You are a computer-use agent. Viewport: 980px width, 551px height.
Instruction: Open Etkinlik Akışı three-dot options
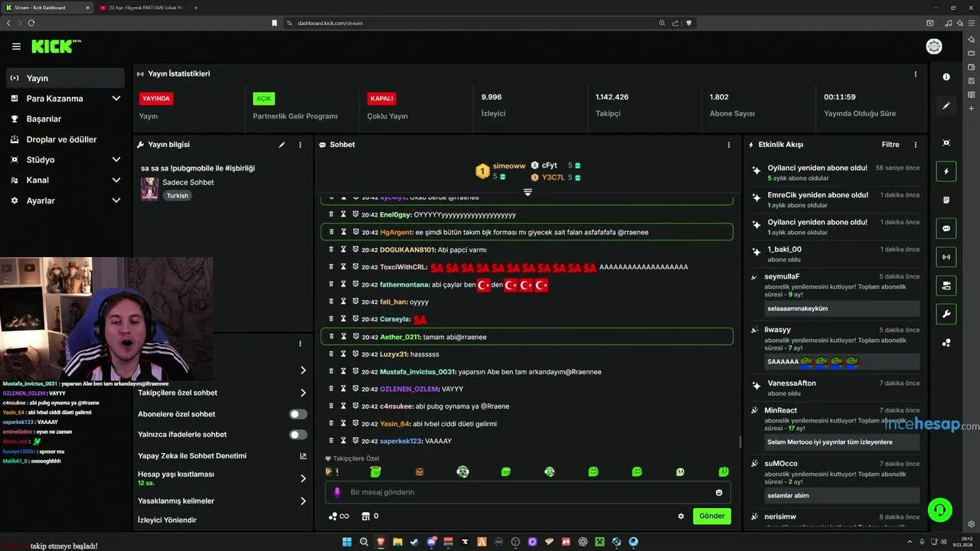[915, 145]
